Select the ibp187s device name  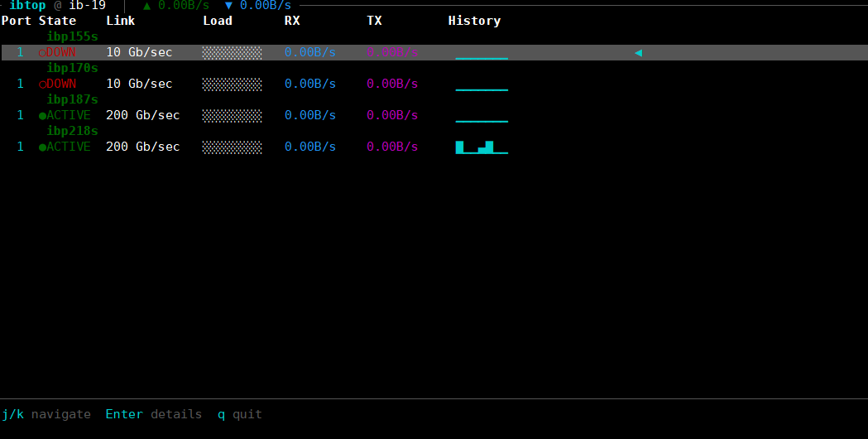(73, 99)
